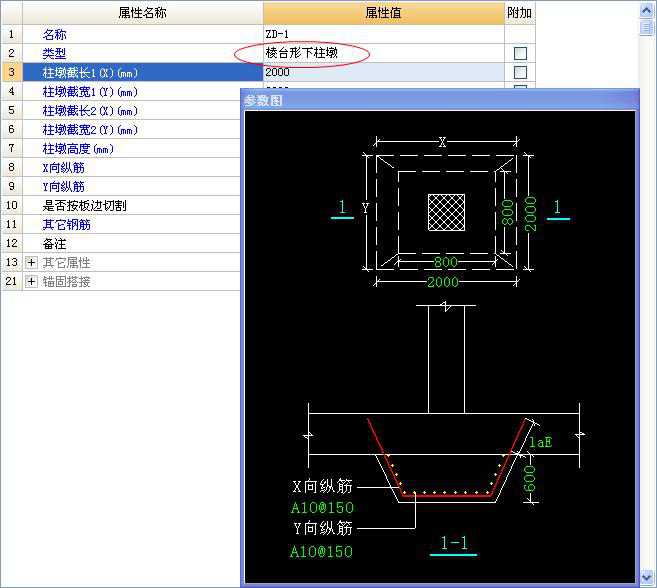Click the 附加 column header
Screen dimensions: 657x588
click(x=520, y=13)
